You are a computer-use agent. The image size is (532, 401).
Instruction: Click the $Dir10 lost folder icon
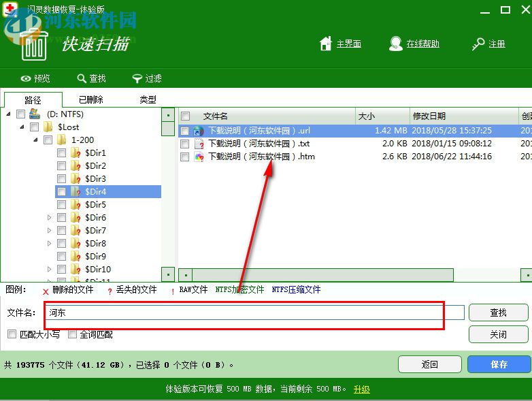point(76,269)
